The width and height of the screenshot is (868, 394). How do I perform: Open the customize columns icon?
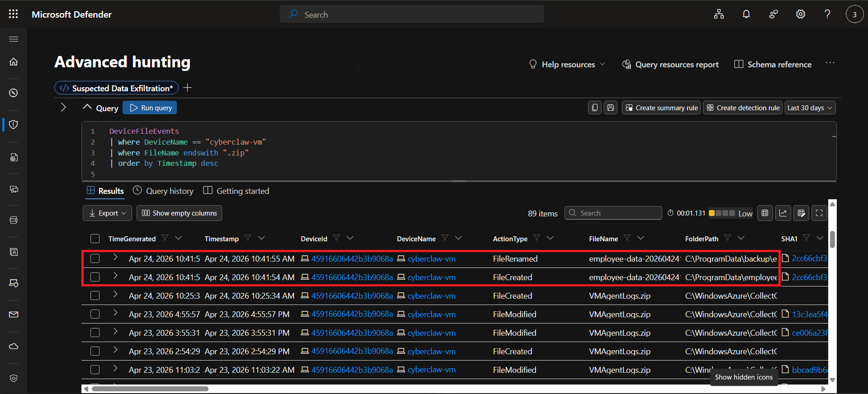[801, 213]
